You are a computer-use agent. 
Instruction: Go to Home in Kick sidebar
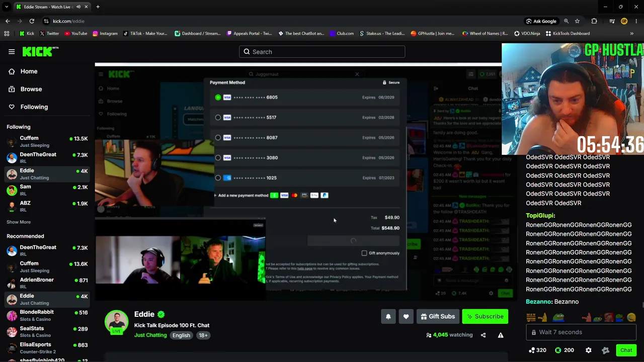pos(23,71)
